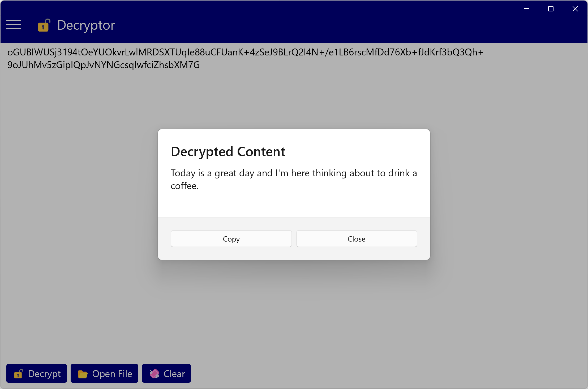Click the padlock icon next to Decryptor title
Image resolution: width=588 pixels, height=389 pixels.
[x=44, y=25]
